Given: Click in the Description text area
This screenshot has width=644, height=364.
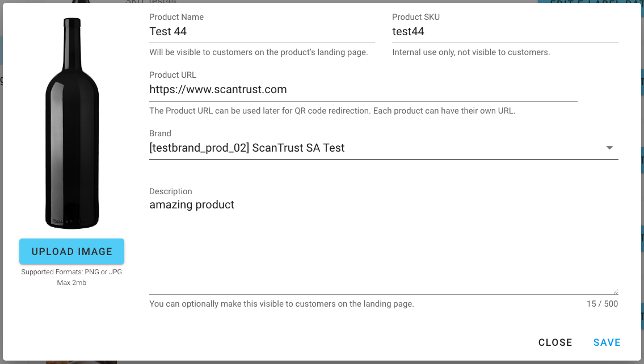Looking at the screenshot, I should point(384,245).
